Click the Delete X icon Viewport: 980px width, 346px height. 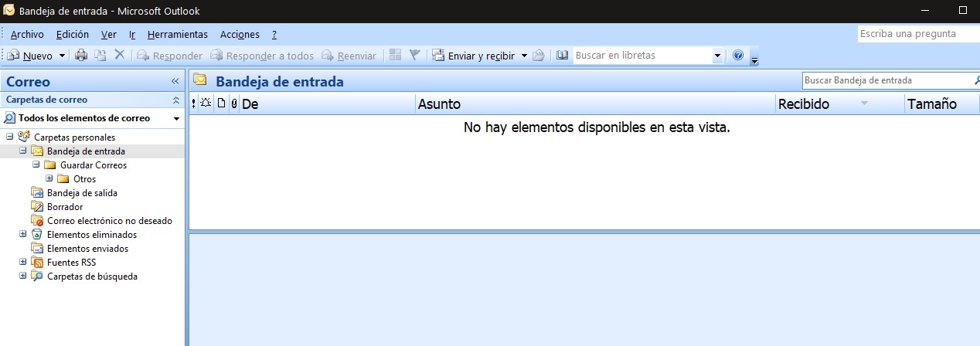[x=120, y=55]
